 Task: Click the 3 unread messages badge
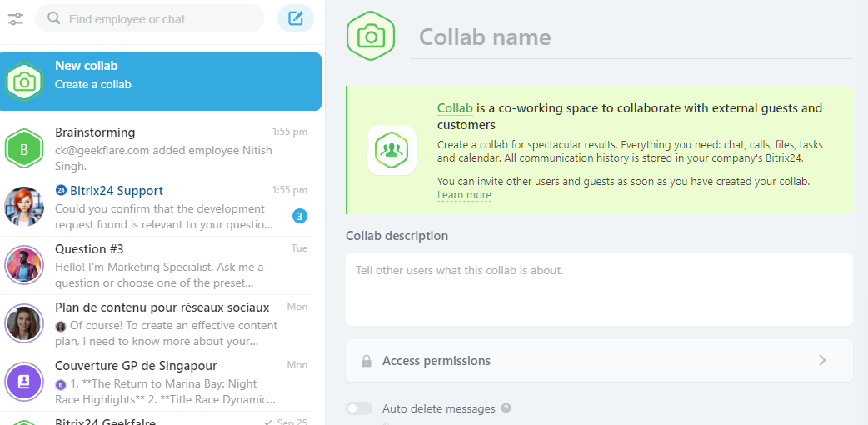coord(300,217)
